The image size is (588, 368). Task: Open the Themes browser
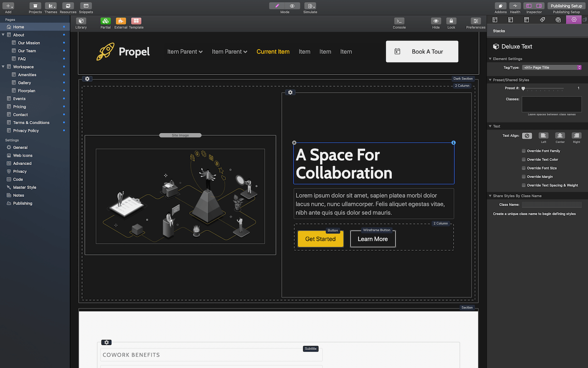51,7
